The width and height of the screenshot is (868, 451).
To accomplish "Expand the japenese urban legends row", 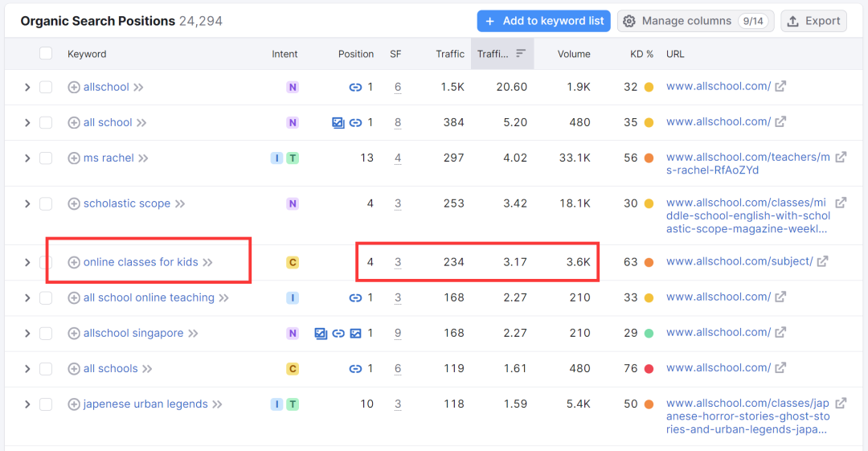I will [x=27, y=404].
